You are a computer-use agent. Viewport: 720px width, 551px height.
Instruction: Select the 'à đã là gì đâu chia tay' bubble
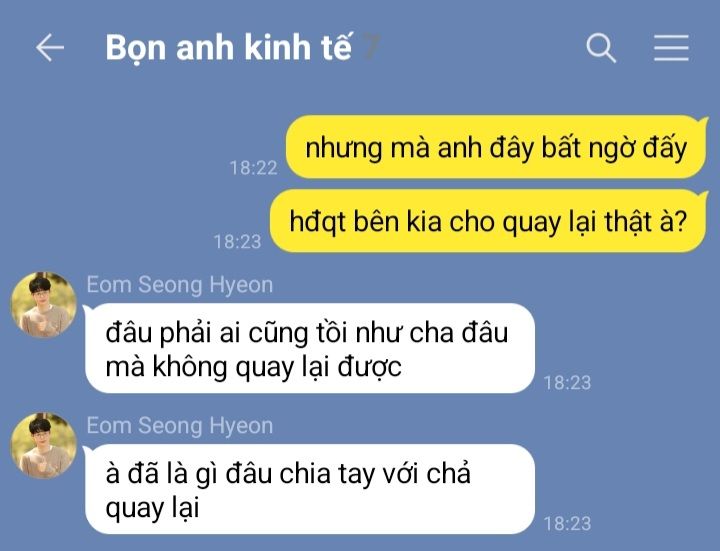310,489
